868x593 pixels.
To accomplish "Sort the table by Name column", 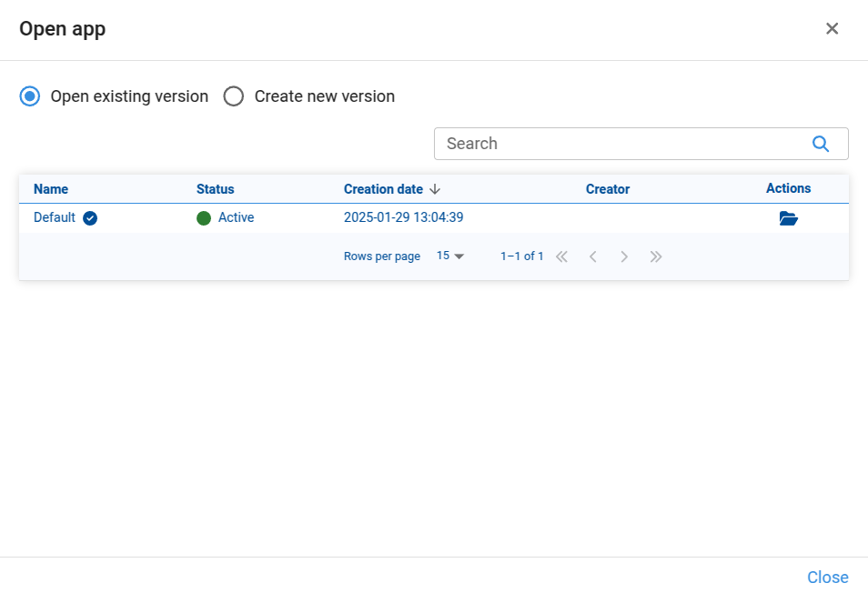I will point(51,189).
